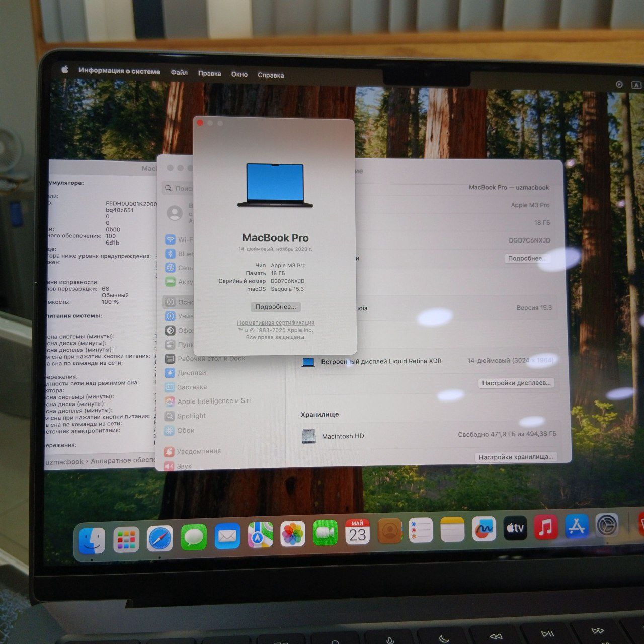
Task: Open the Messages app in Dock
Action: (194, 538)
